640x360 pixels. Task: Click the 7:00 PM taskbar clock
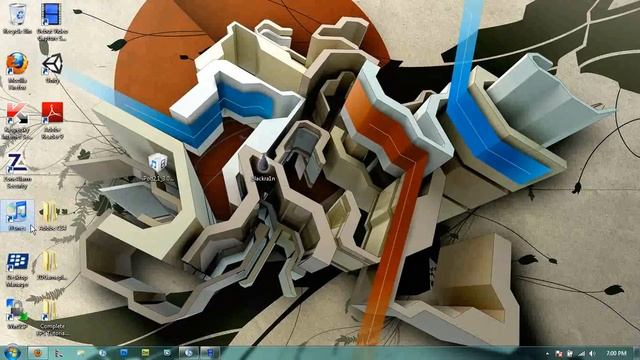point(616,353)
